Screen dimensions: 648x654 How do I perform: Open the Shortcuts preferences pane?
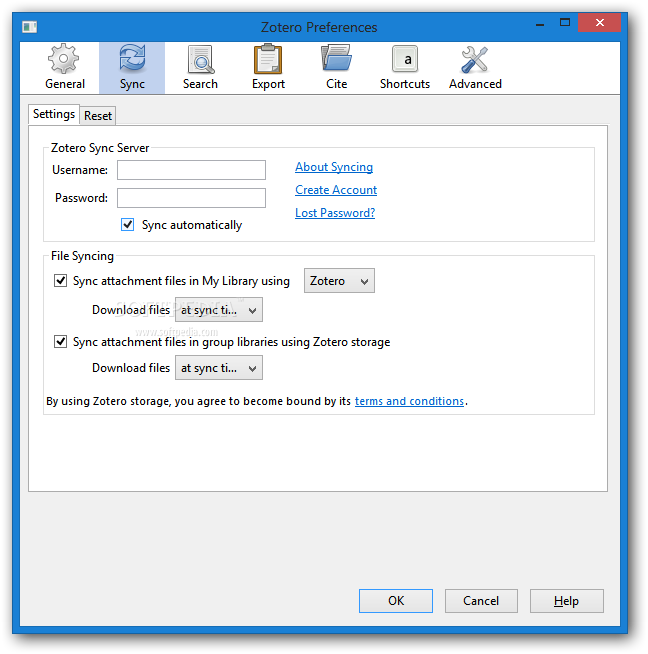click(404, 68)
